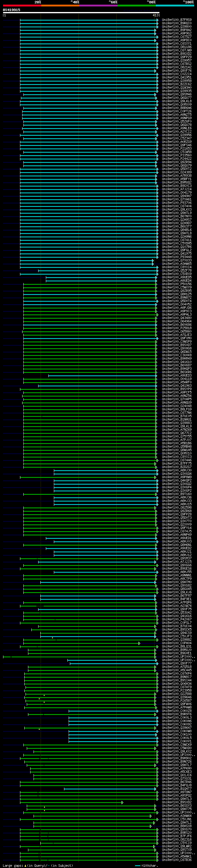Viewport: 197px width, 868px height.
Task: Choose hit UniRef100_B2ZC62
Action: tap(177, 84)
